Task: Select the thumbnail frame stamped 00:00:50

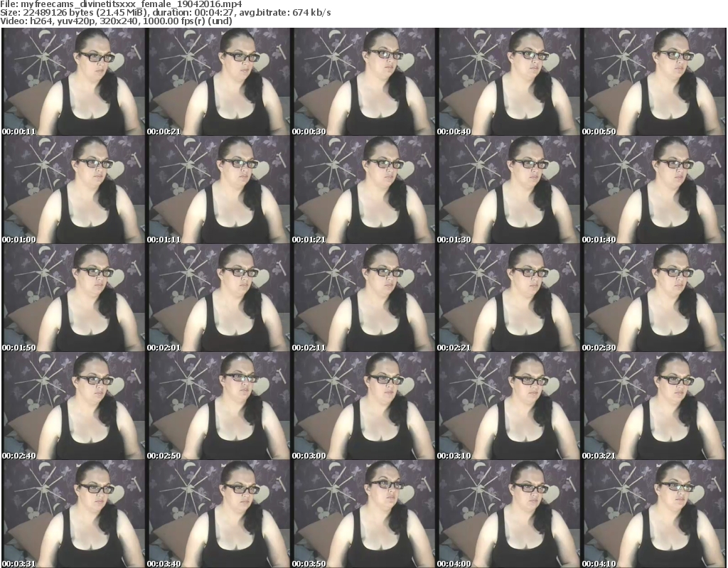Action: [653, 82]
